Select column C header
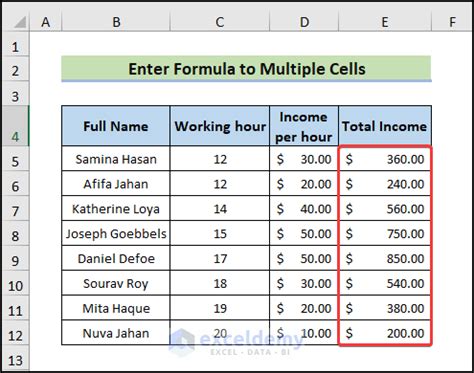474x373 pixels. (x=220, y=22)
